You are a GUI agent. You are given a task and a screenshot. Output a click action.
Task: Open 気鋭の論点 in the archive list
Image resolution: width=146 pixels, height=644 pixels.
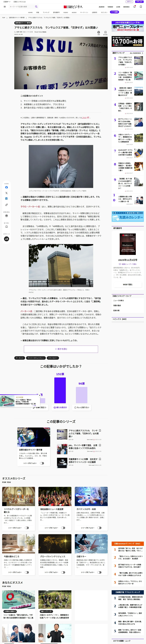pos(117,305)
